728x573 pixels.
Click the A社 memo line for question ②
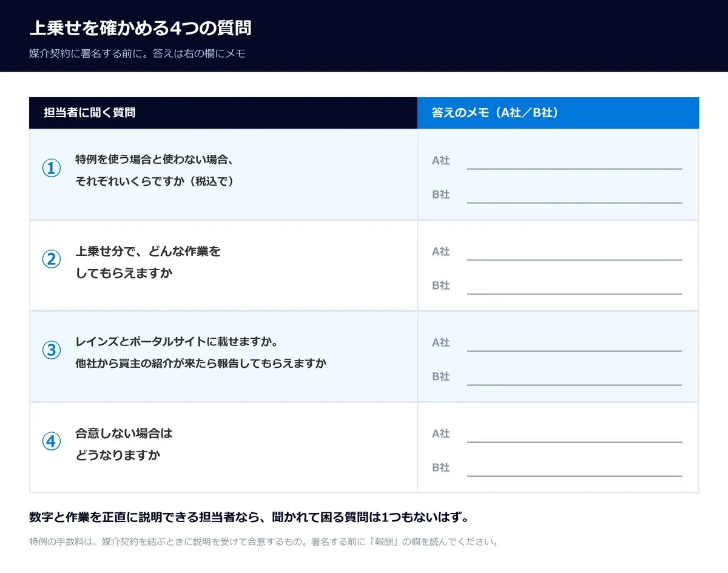575,260
